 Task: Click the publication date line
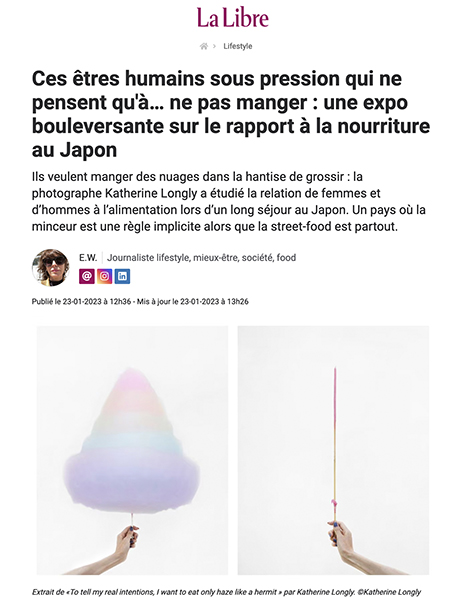tap(140, 301)
